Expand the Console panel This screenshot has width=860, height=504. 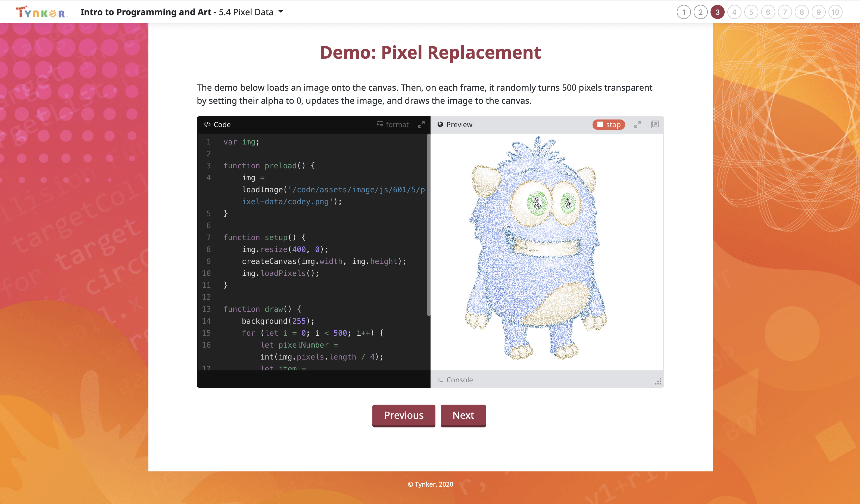coord(459,380)
